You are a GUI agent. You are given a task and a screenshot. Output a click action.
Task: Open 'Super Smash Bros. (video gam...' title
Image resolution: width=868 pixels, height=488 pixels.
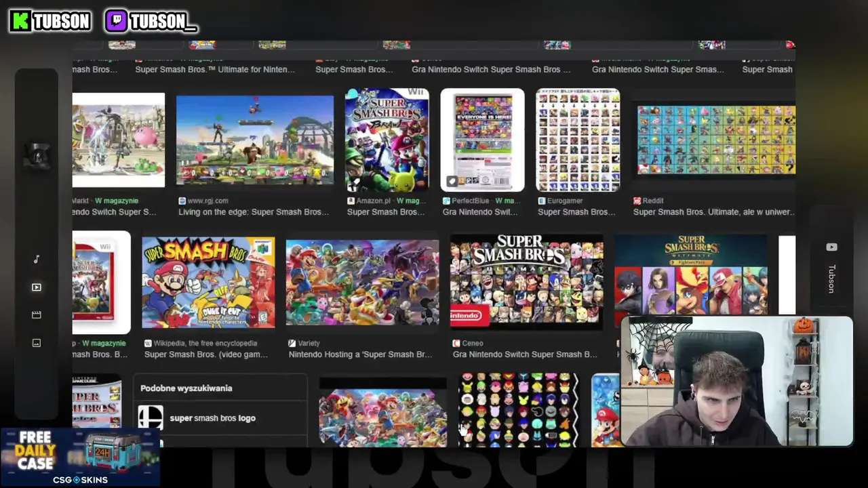(206, 354)
